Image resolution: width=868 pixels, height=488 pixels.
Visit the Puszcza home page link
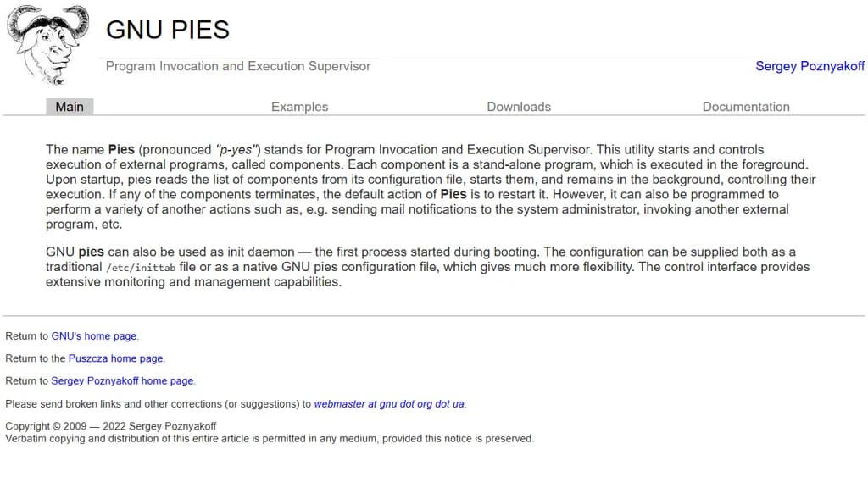[116, 358]
